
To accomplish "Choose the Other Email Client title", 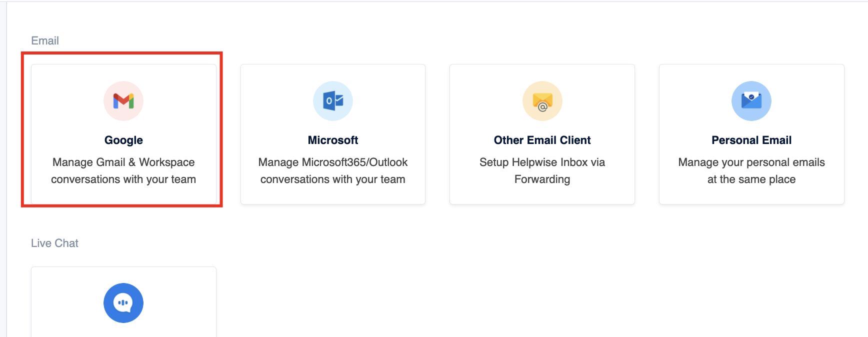I will 542,140.
